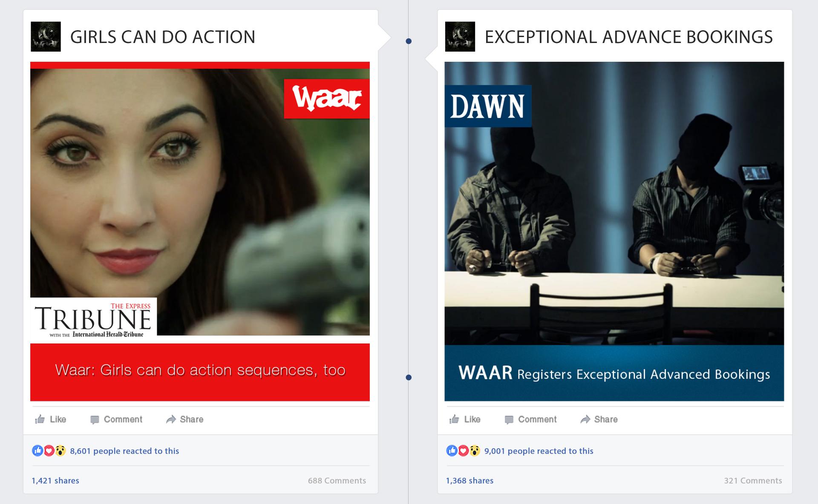The image size is (818, 504).
Task: Click Like thumbs-up icon on Girls Can Do Action post
Action: coord(40,419)
